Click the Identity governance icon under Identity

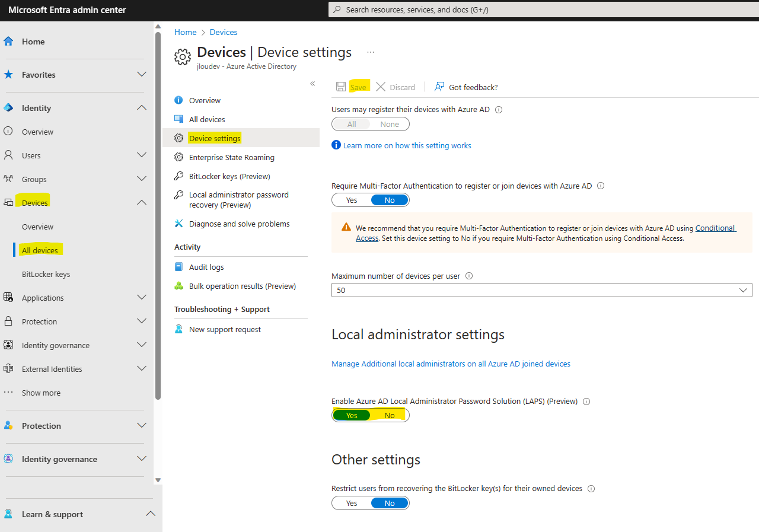(x=8, y=345)
